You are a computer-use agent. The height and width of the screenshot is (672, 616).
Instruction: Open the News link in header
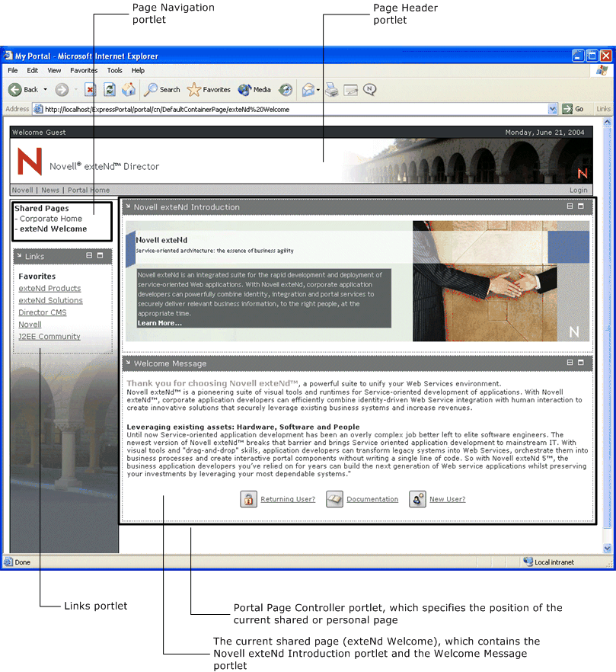pyautogui.click(x=50, y=190)
